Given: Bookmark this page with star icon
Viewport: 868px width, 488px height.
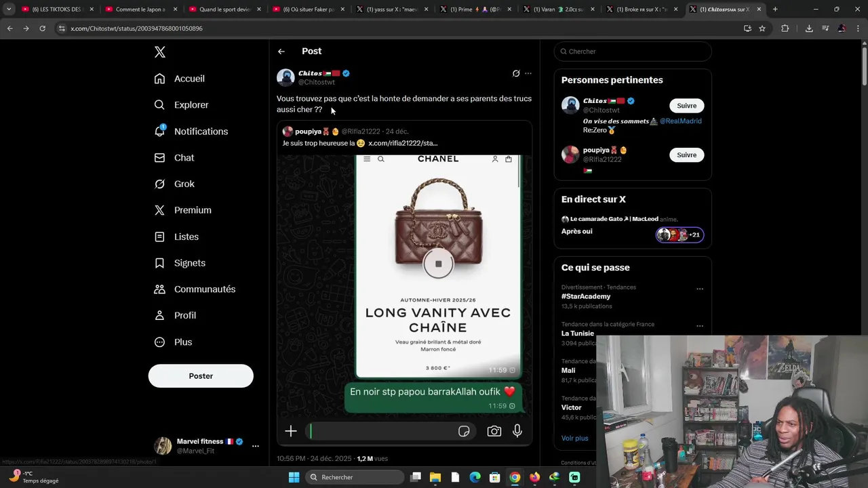Looking at the screenshot, I should pos(762,28).
